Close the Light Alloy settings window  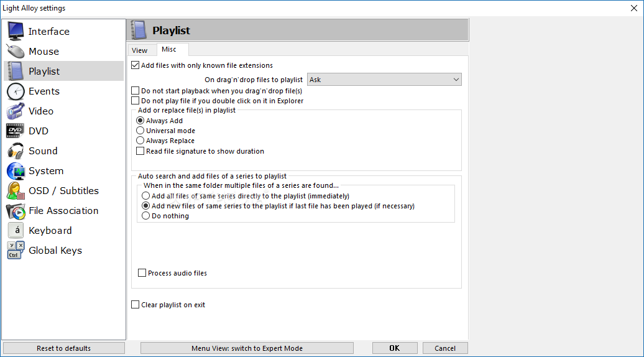[633, 8]
